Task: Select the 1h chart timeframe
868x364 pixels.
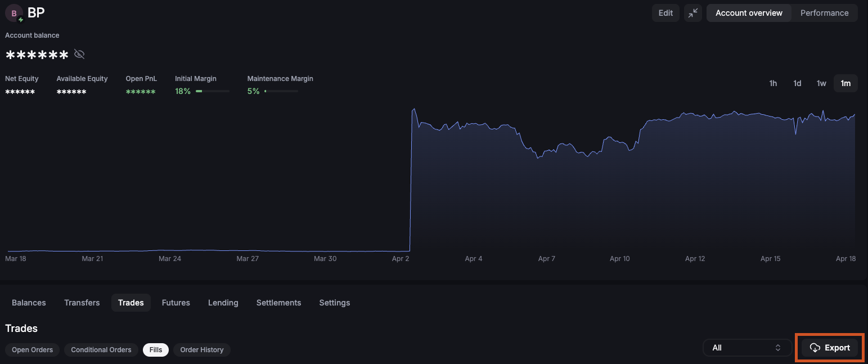Action: (773, 83)
